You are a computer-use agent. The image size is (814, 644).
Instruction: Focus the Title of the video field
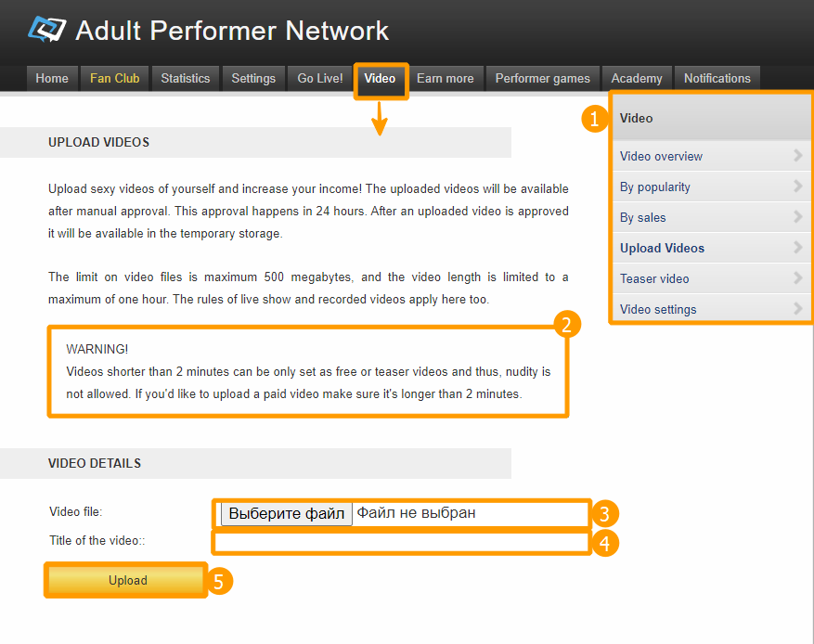coord(402,542)
